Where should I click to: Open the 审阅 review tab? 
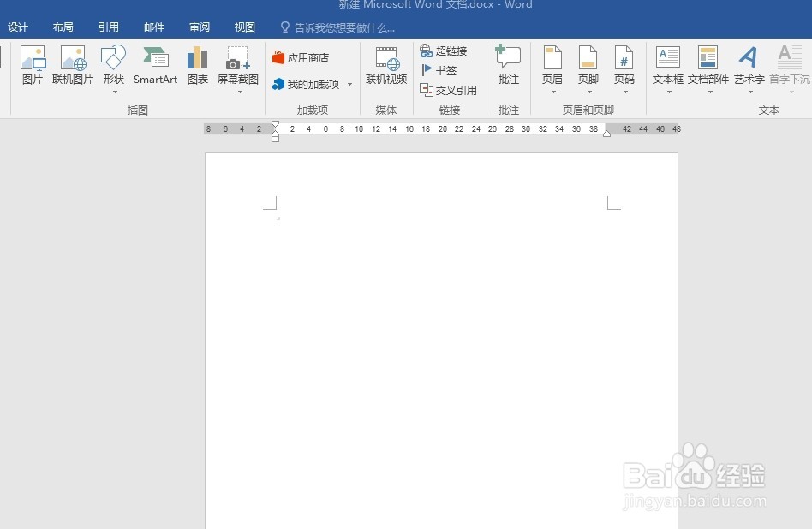coord(199,27)
